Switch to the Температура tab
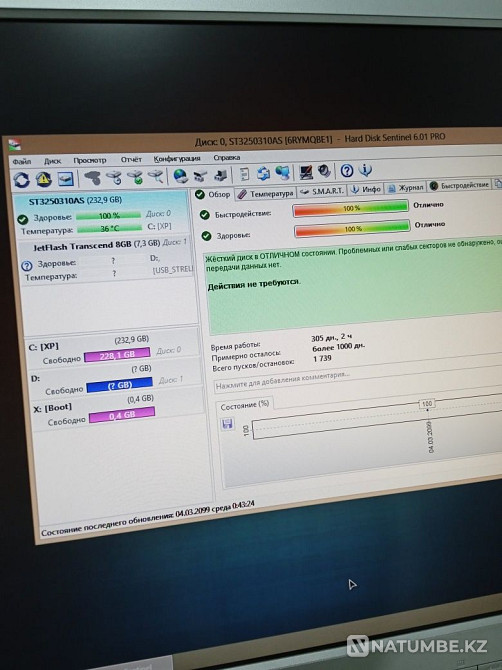502x670 pixels. click(266, 194)
